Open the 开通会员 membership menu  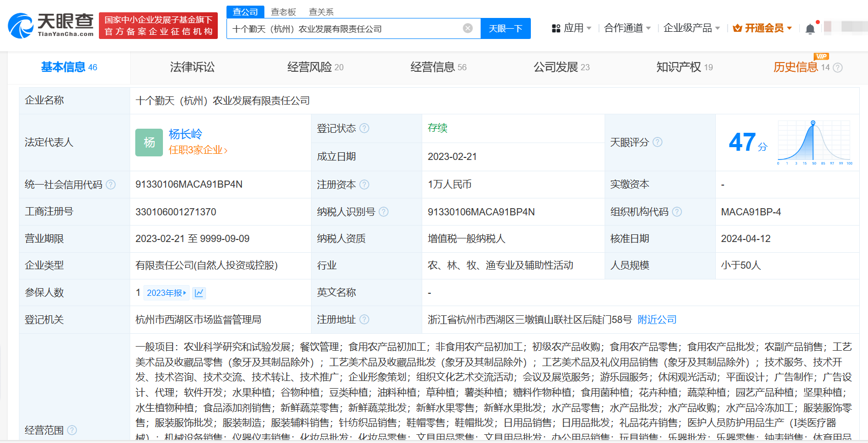click(762, 28)
